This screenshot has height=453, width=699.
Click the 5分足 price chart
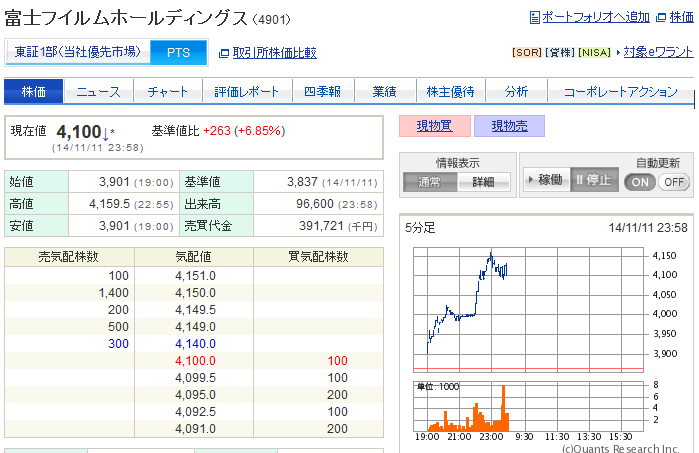coord(528,309)
